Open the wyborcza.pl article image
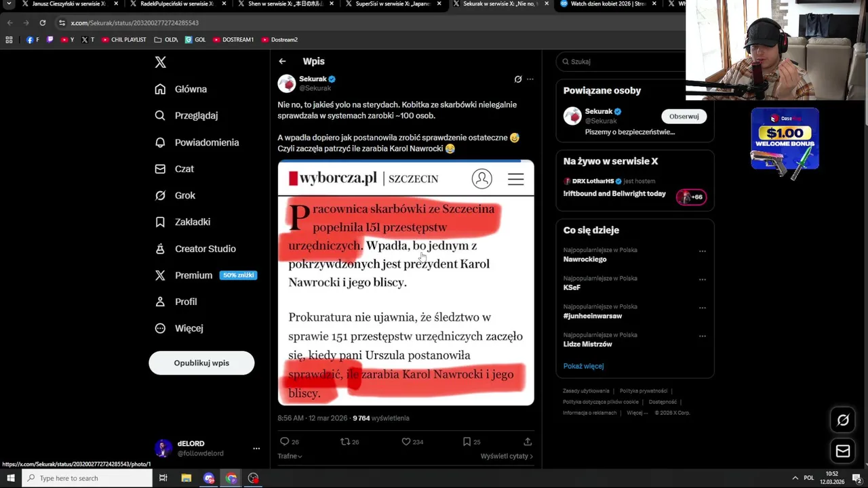The height and width of the screenshot is (488, 868). tap(406, 283)
